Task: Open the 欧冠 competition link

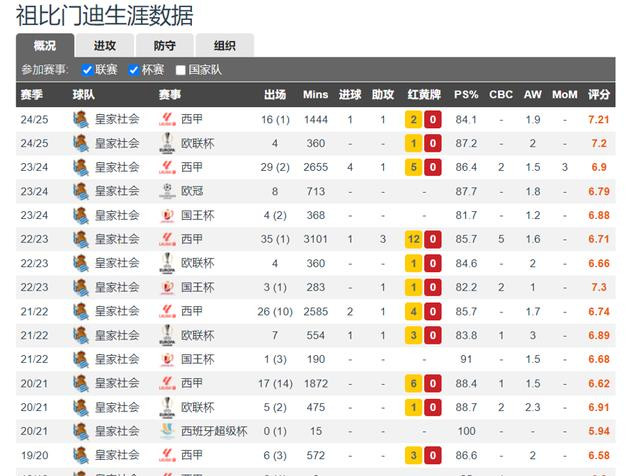Action: pos(192,191)
